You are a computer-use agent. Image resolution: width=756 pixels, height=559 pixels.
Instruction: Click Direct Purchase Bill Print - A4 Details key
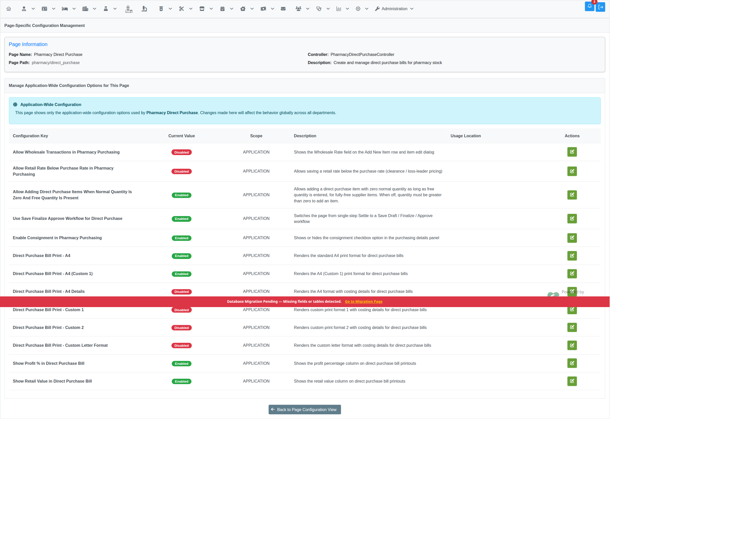49,292
